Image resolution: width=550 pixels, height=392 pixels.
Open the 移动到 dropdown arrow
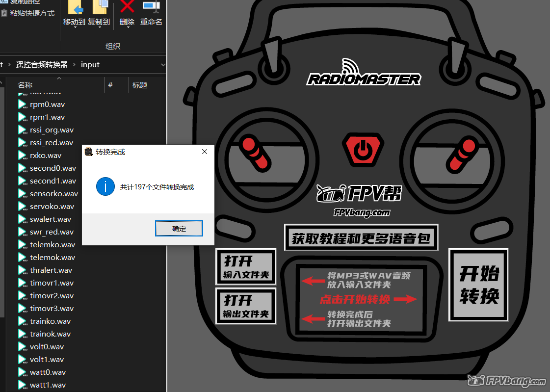(75, 27)
